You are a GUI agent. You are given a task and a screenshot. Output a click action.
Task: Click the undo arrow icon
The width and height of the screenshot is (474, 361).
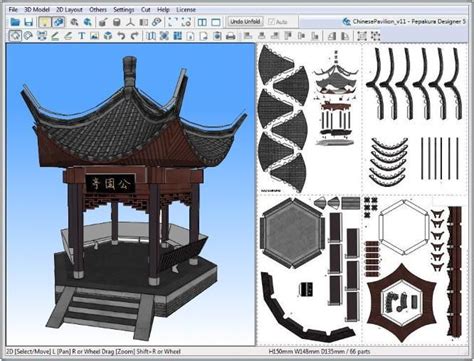pos(121,36)
